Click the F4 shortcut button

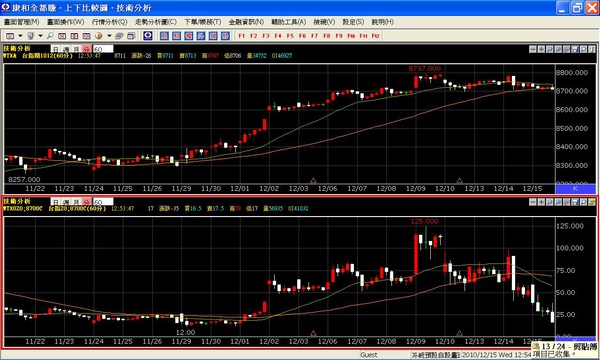tap(278, 36)
